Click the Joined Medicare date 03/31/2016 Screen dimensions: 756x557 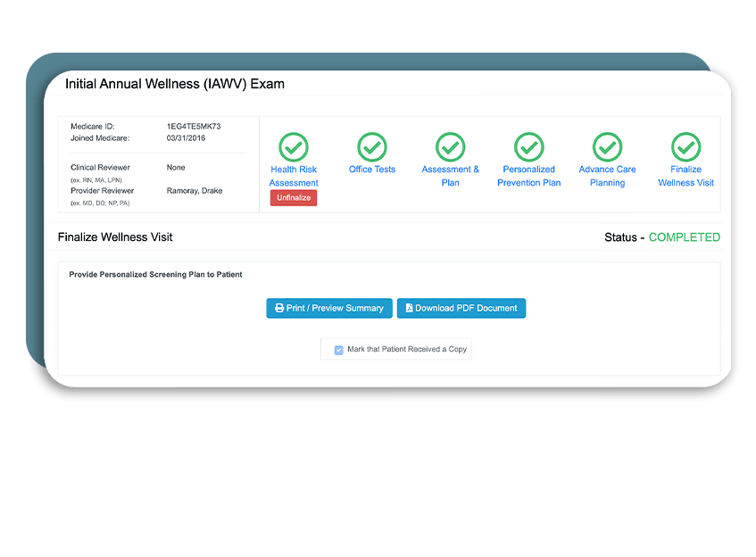click(187, 138)
